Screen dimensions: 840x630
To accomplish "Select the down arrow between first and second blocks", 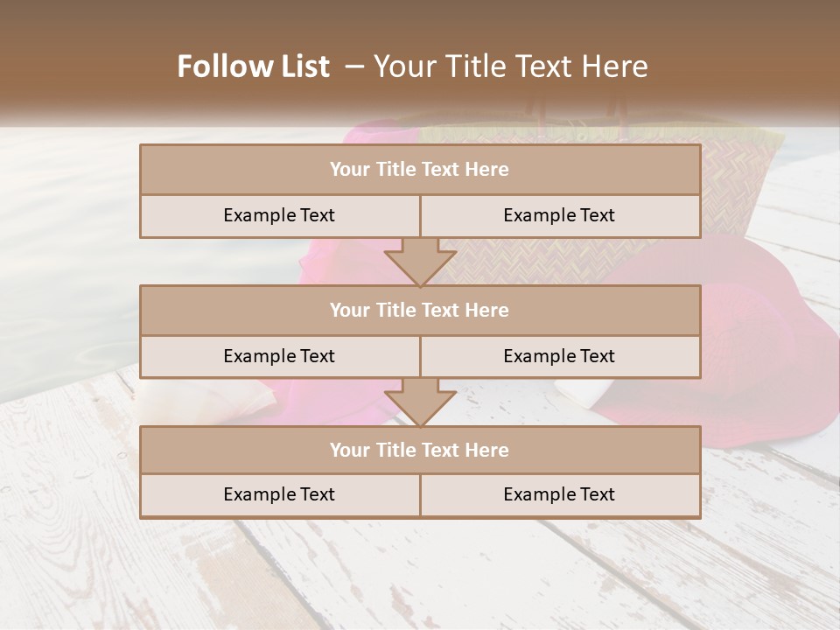I will (421, 262).
